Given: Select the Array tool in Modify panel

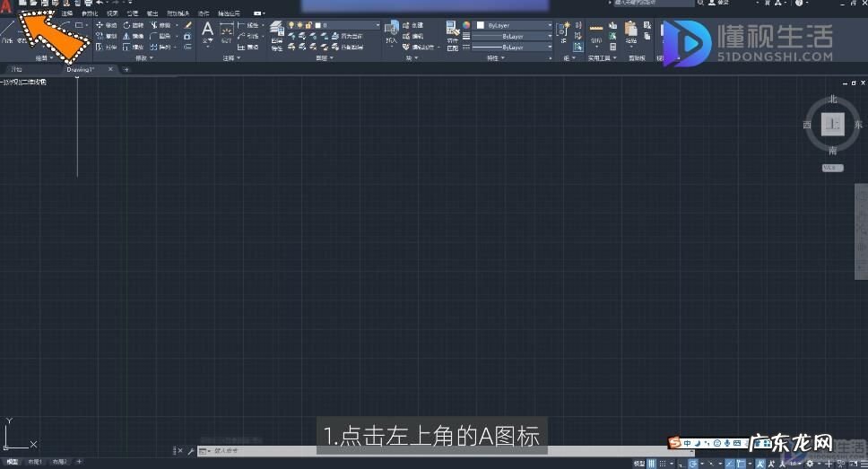Looking at the screenshot, I should 161,47.
